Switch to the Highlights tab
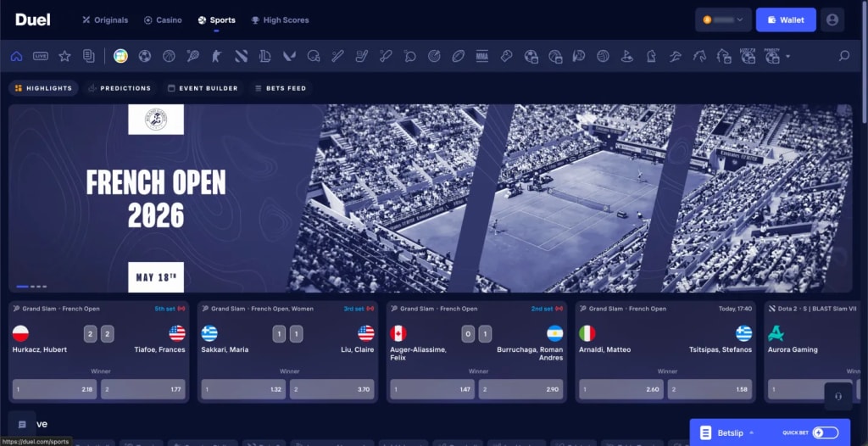Image resolution: width=868 pixels, height=446 pixels. 43,88
